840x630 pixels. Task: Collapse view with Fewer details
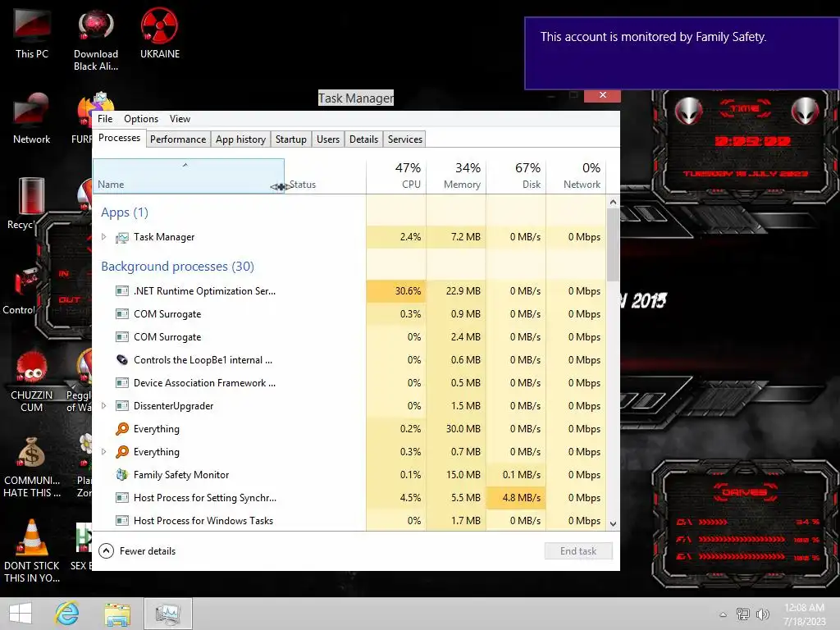[x=138, y=550]
